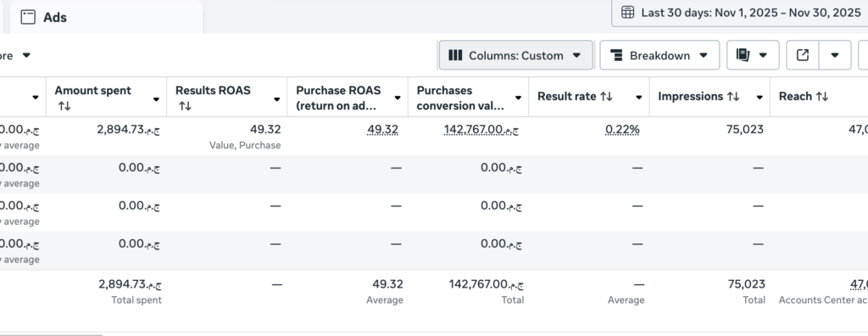Click the Purchases conversion value column header
The width and height of the screenshot is (868, 336).
click(460, 98)
